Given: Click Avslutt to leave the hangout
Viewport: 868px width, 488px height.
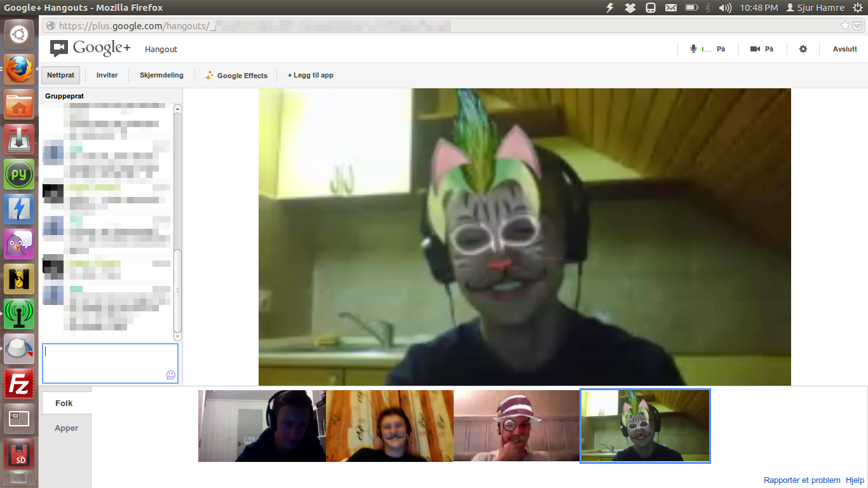Looking at the screenshot, I should click(x=844, y=49).
